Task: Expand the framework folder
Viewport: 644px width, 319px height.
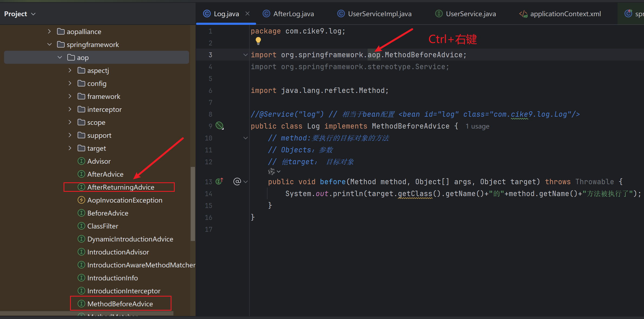Action: [x=70, y=96]
